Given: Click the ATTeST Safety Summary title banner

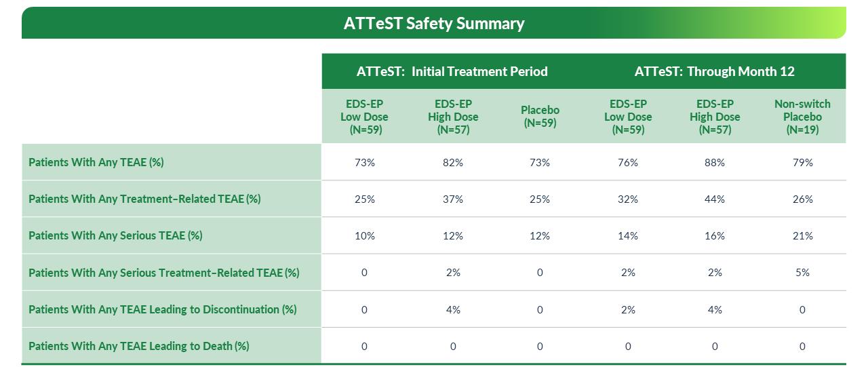Looking at the screenshot, I should pos(434,23).
